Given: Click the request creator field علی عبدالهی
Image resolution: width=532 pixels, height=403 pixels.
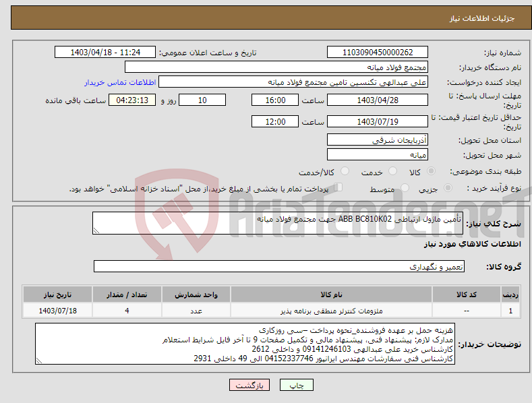Looking at the screenshot, I should pyautogui.click(x=293, y=82).
